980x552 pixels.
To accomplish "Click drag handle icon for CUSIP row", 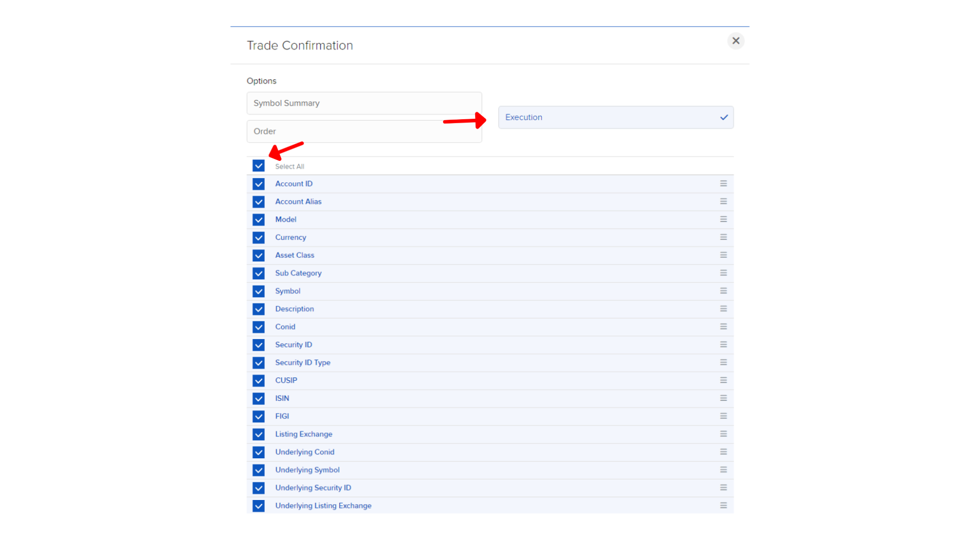I will (723, 380).
